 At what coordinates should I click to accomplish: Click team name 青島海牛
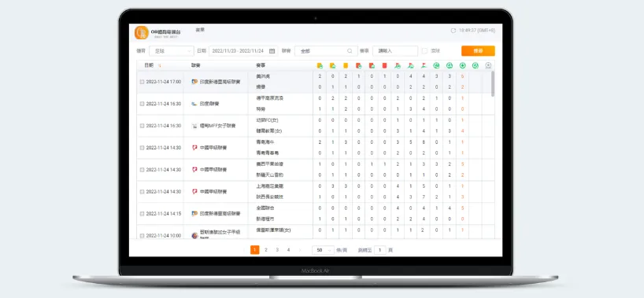(265, 142)
